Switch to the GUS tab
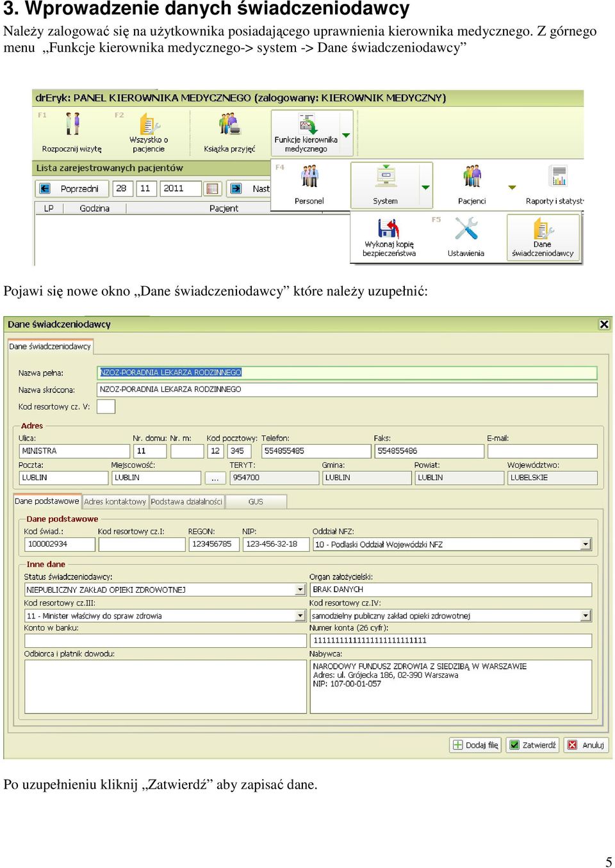This screenshot has width=615, height=868. click(x=256, y=502)
